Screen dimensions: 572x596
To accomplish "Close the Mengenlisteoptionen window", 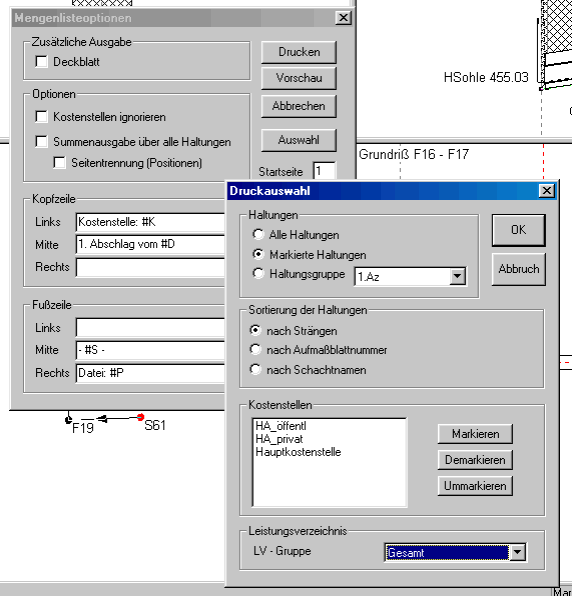I will (x=343, y=17).
